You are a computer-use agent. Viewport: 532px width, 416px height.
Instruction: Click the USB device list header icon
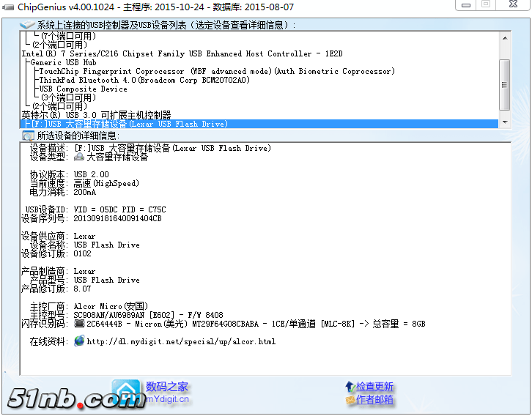27,25
